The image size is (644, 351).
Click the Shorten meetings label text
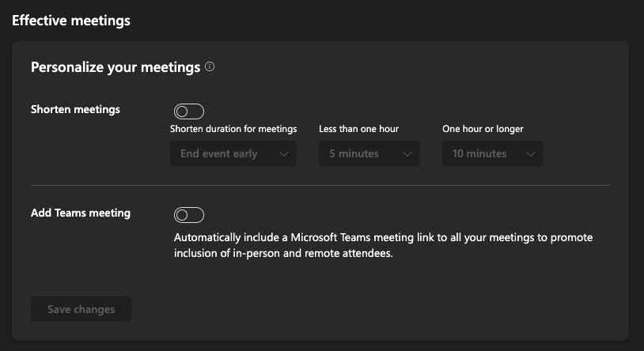[75, 109]
